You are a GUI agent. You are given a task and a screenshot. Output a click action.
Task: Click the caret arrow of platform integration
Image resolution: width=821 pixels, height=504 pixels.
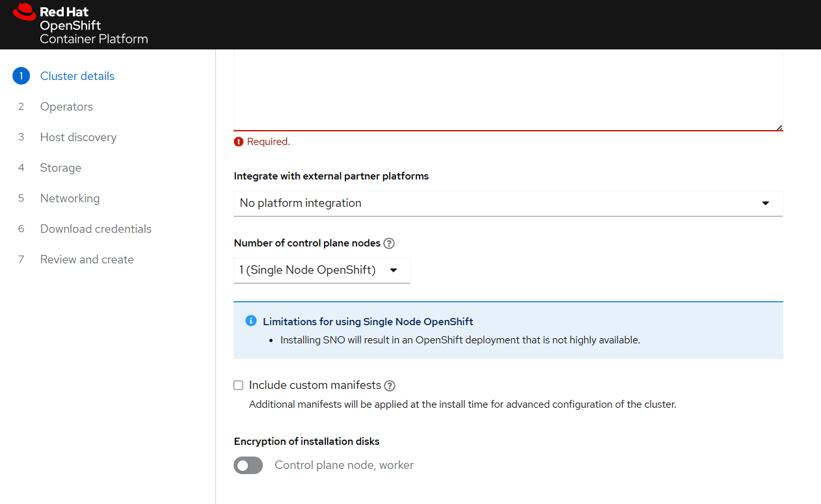pos(766,203)
